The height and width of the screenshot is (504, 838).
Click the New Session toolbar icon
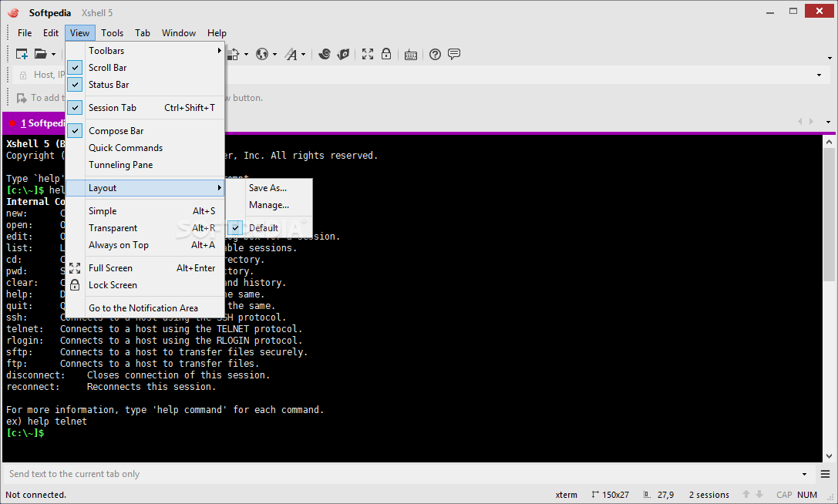(x=22, y=54)
